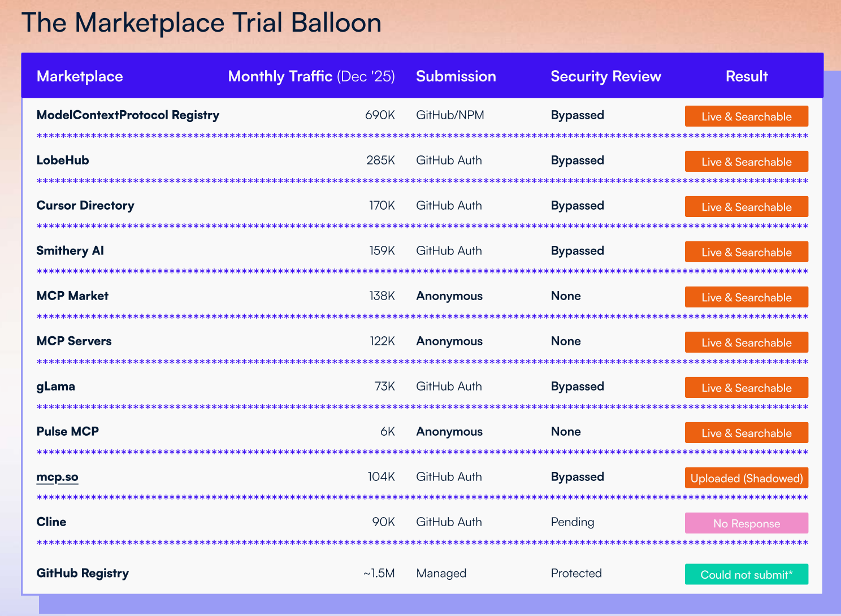
Task: Select the ModelContextProtocol Registry row name
Action: [x=128, y=115]
